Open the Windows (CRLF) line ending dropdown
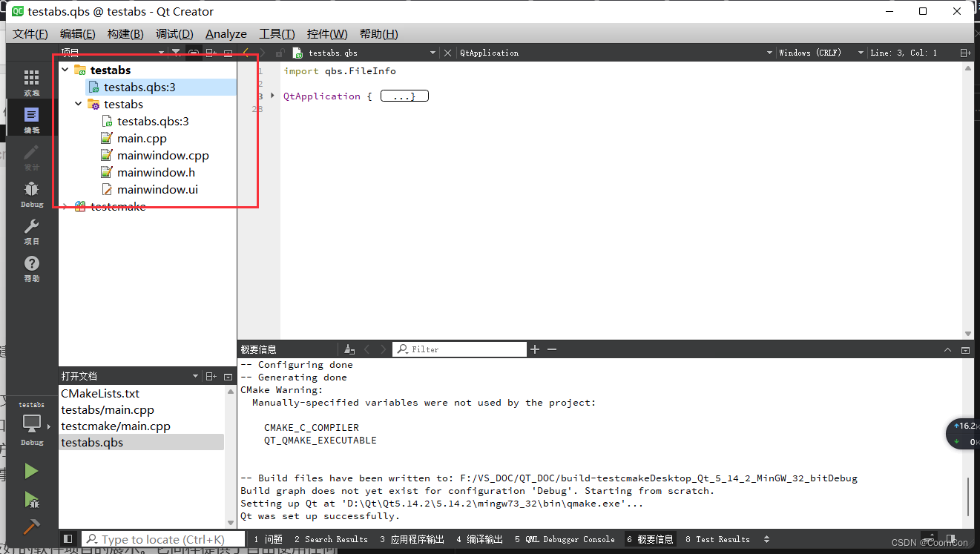Viewport: 980px width, 554px height. (x=821, y=53)
